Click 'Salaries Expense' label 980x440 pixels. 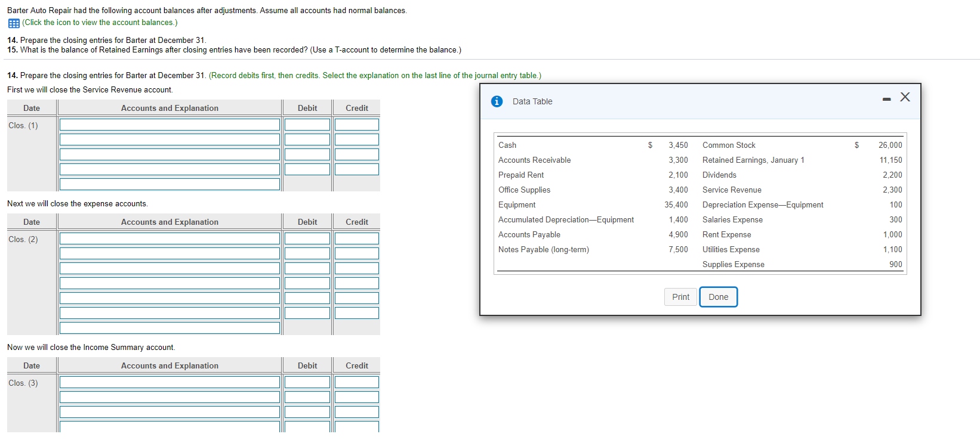coord(732,219)
